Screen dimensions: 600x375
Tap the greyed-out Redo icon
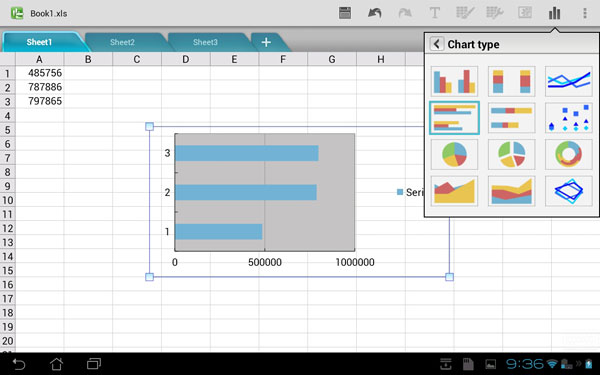click(x=405, y=13)
